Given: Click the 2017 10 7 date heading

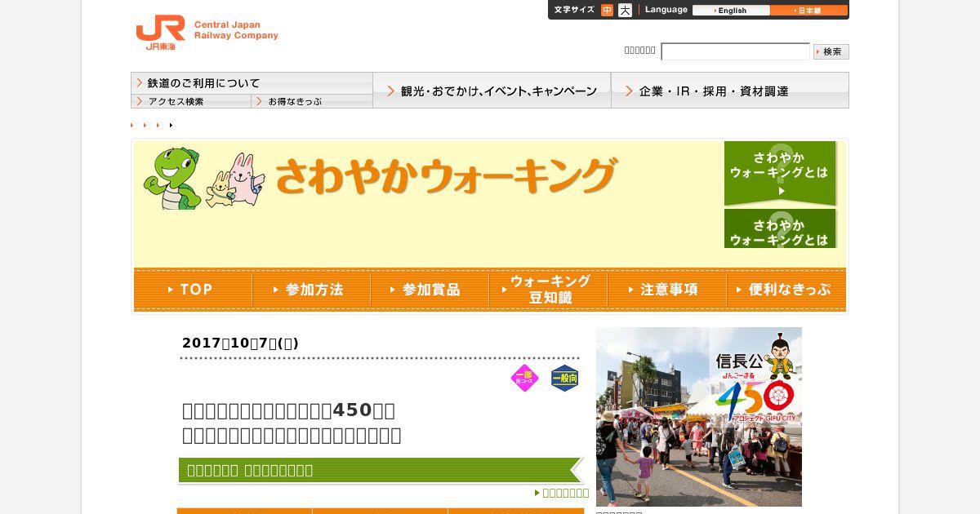Looking at the screenshot, I should pyautogui.click(x=240, y=343).
